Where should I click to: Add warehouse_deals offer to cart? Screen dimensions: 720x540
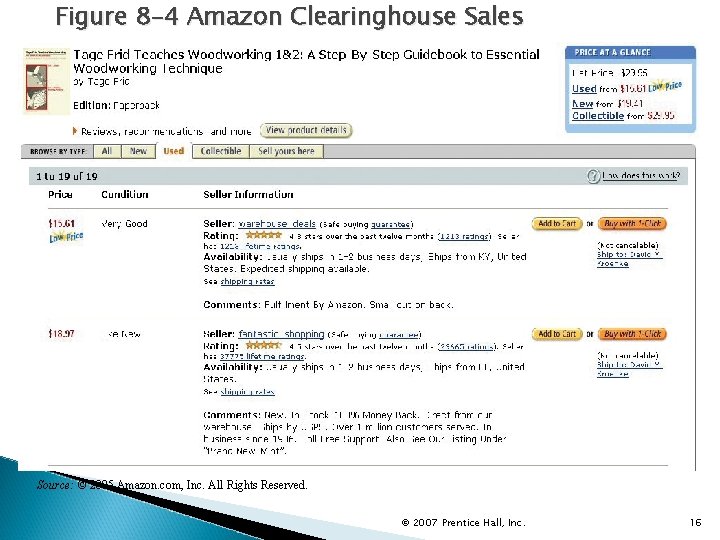(556, 224)
